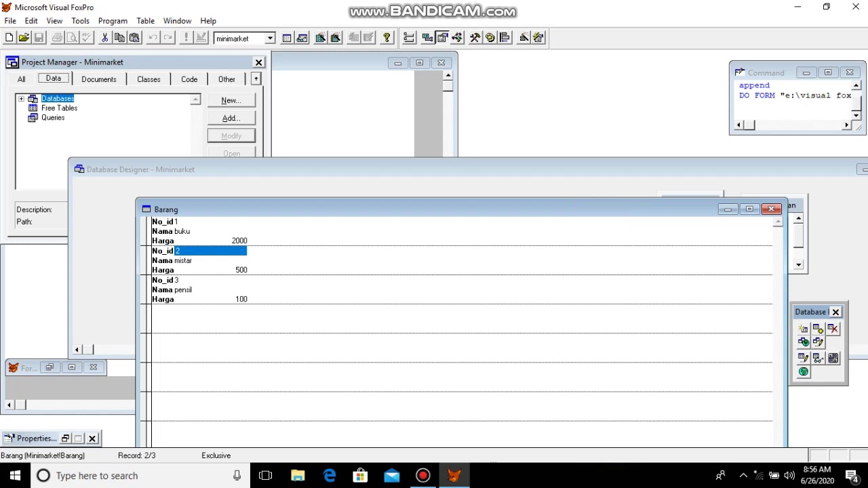Select the Databases item in the tree
The image size is (868, 488).
[x=58, y=98]
